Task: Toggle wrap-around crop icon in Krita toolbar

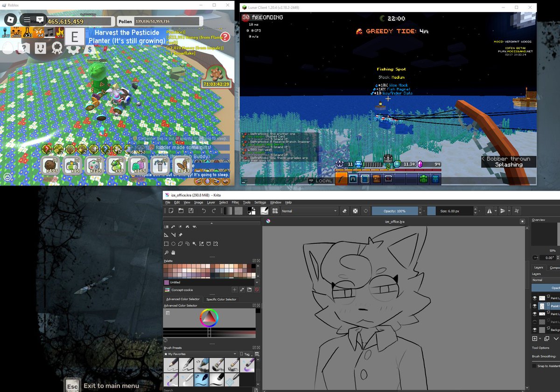Action: (517, 211)
